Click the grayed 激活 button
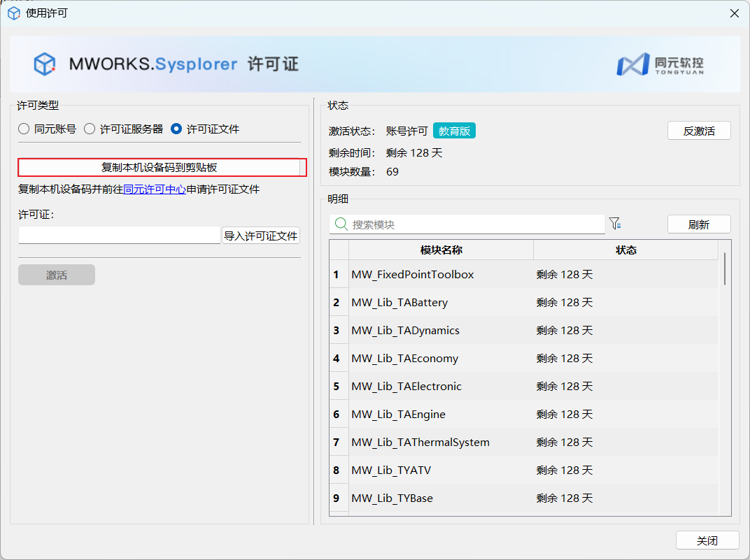 [x=57, y=275]
